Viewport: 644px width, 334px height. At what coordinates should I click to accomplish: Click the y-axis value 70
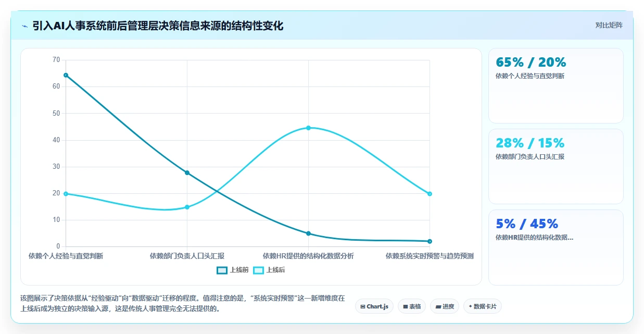(56, 60)
